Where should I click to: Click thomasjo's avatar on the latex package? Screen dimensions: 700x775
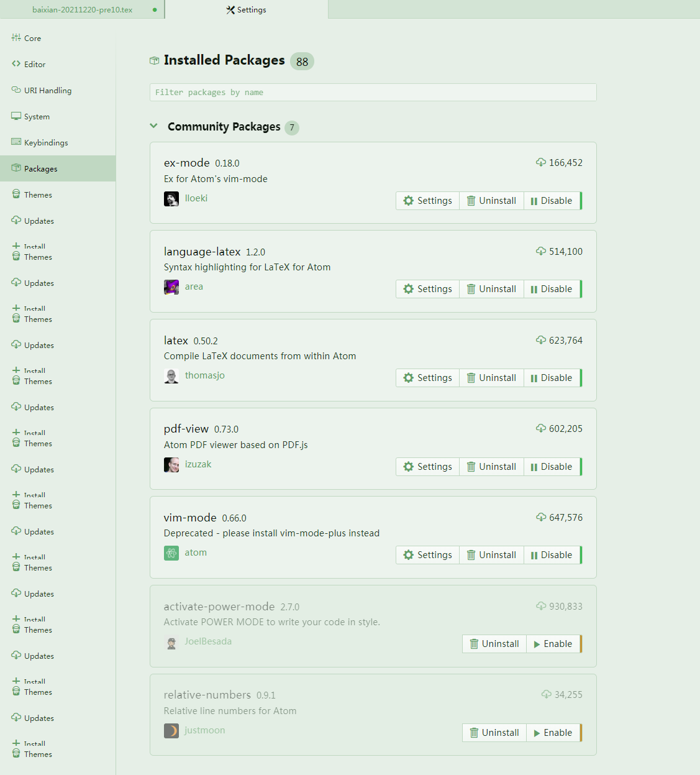[171, 376]
